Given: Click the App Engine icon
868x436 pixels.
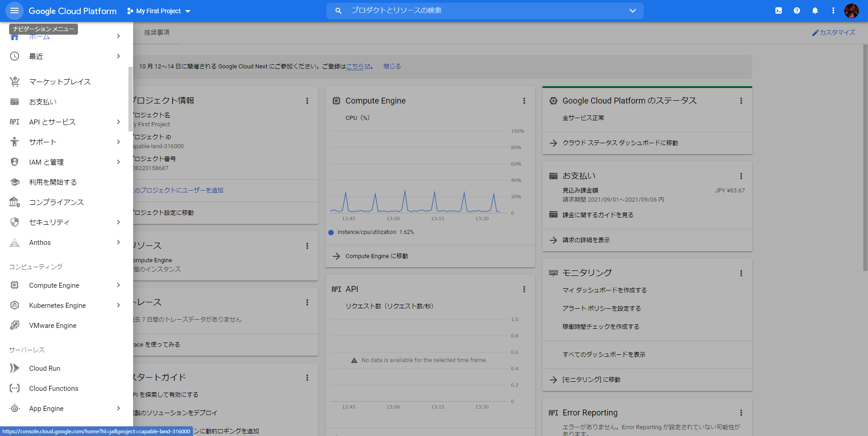Looking at the screenshot, I should click(x=15, y=408).
